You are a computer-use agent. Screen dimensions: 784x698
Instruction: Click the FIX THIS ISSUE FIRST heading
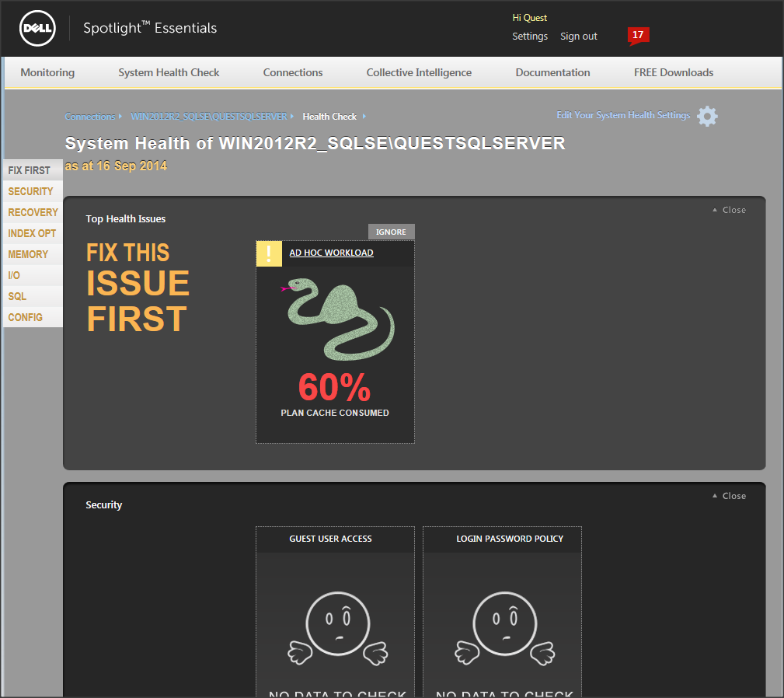point(138,288)
